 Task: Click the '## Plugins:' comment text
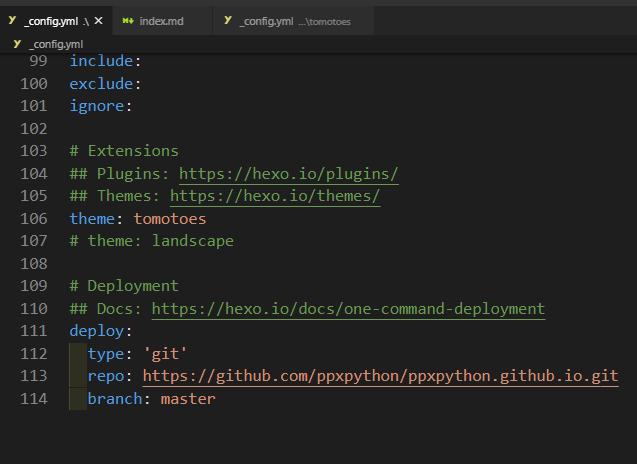[119, 174]
